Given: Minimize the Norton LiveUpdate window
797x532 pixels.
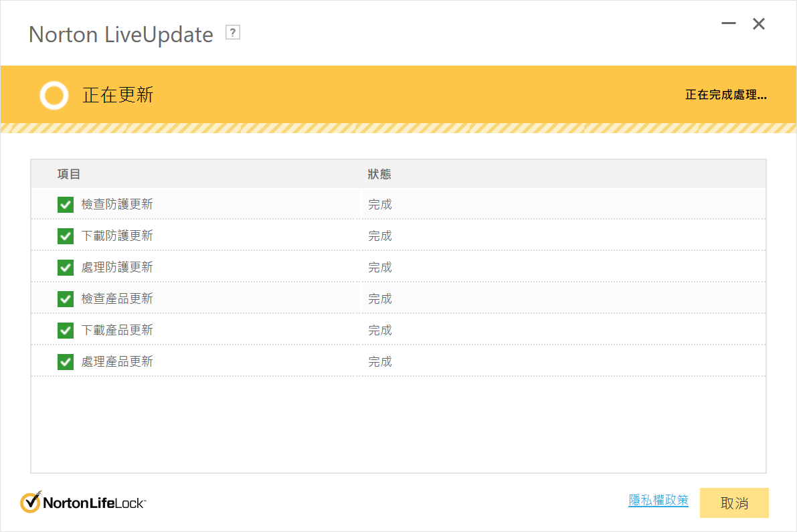Looking at the screenshot, I should (729, 24).
